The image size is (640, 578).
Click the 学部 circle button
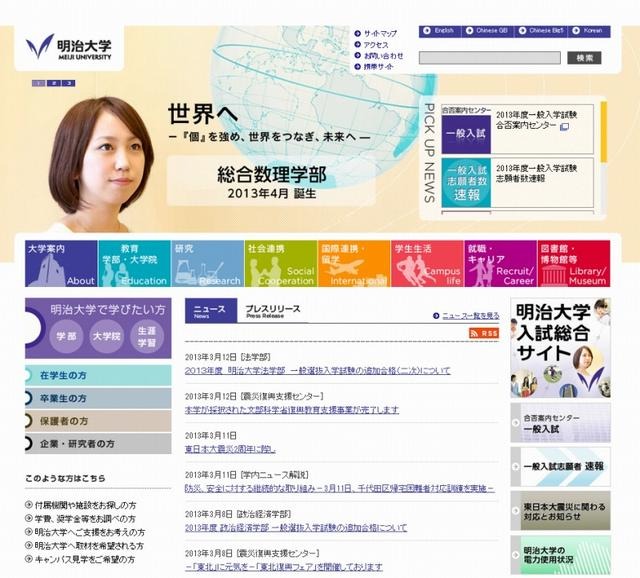(67, 336)
